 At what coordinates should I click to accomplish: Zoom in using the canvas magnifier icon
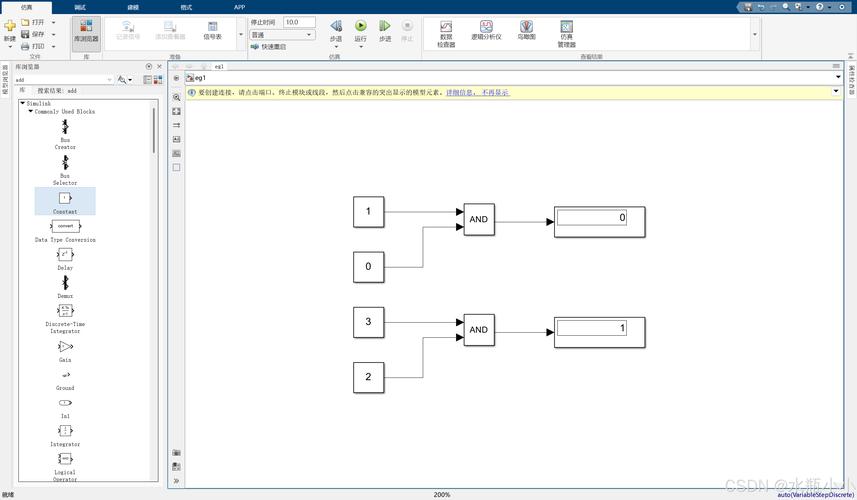tap(177, 97)
